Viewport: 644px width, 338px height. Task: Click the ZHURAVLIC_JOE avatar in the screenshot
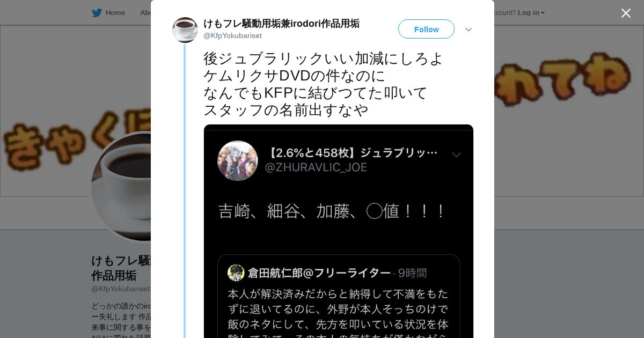[237, 160]
